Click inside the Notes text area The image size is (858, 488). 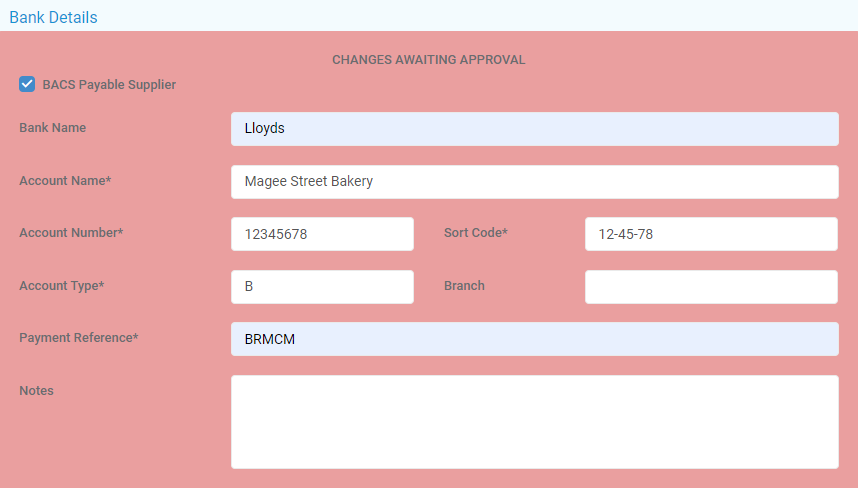[x=535, y=422]
